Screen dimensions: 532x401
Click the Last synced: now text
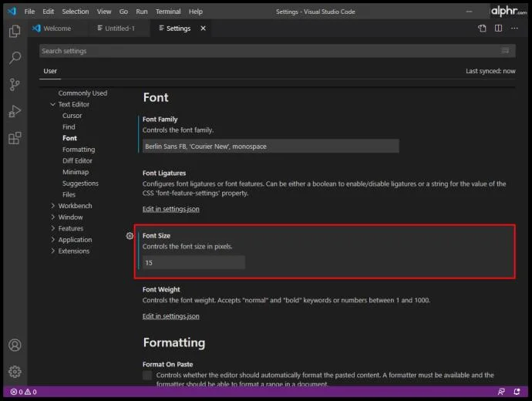pyautogui.click(x=490, y=71)
